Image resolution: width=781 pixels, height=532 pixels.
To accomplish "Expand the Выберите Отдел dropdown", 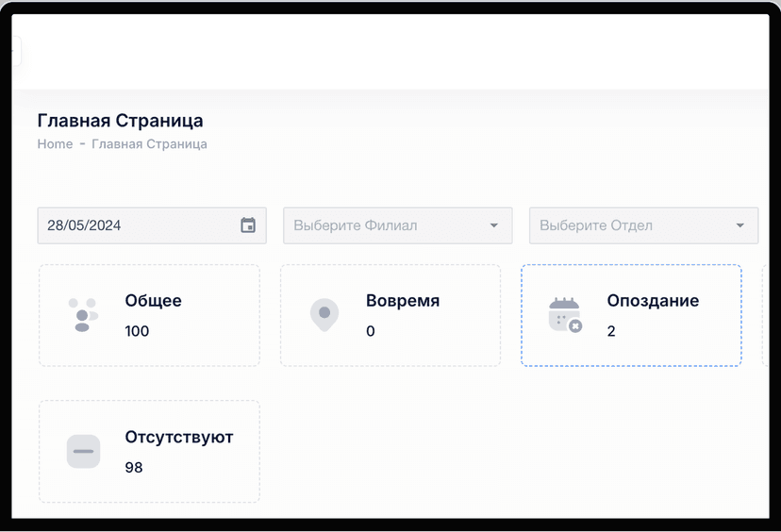I will click(643, 225).
